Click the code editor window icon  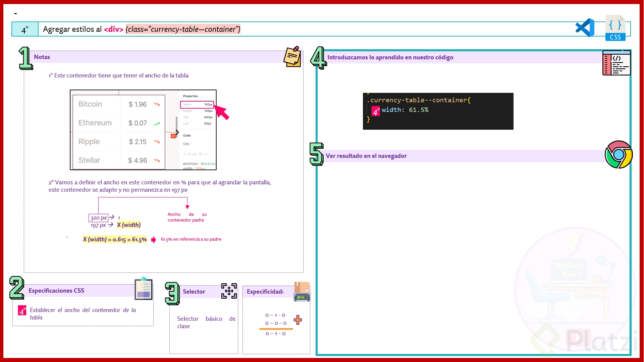click(616, 63)
